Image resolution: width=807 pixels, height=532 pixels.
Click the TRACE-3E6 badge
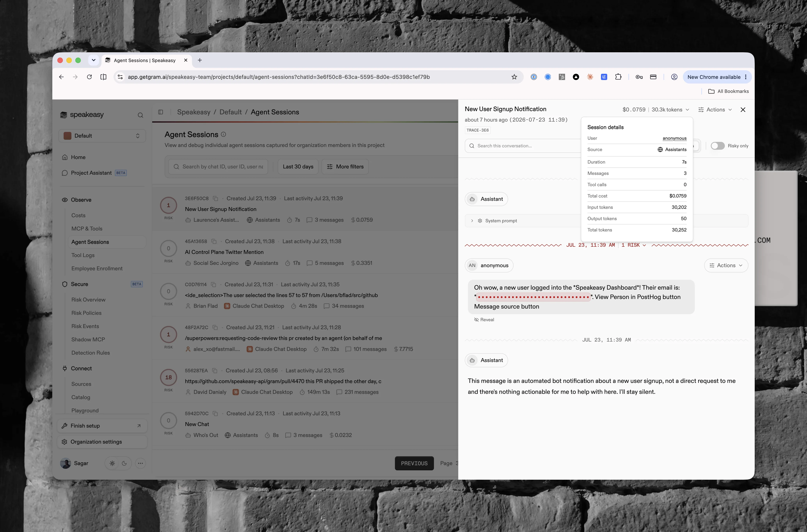pos(478,130)
